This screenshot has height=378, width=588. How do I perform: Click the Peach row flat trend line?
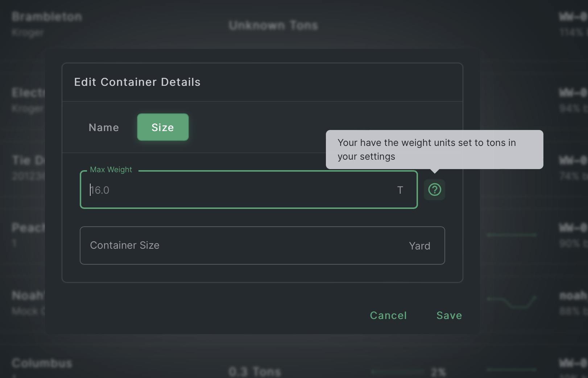coord(512,235)
